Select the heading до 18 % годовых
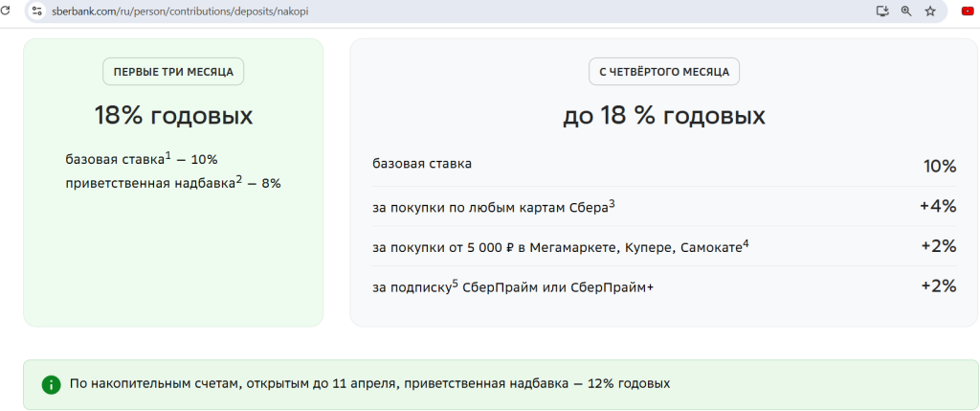 (664, 116)
